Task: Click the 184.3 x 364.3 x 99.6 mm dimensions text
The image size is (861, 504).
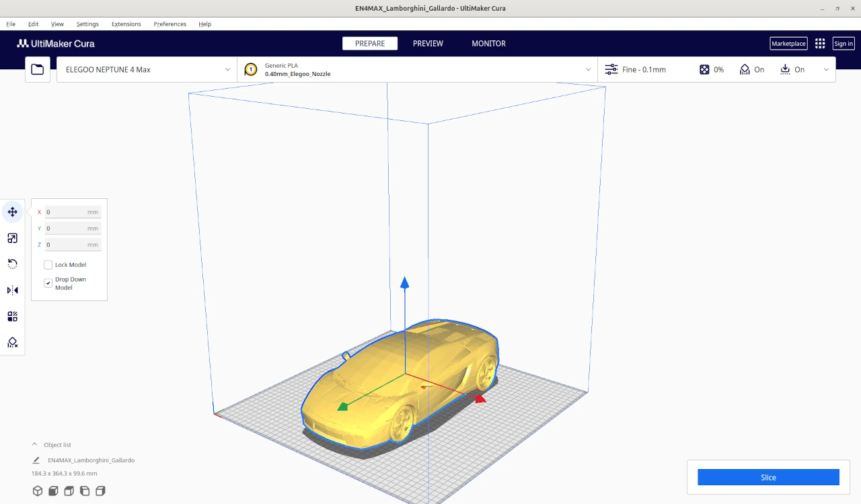Action: point(64,474)
